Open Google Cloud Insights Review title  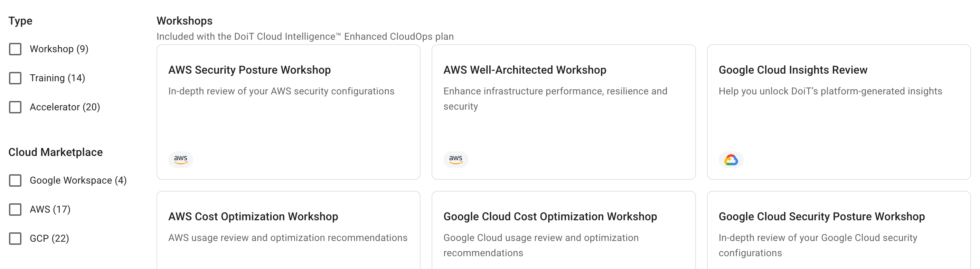point(792,70)
